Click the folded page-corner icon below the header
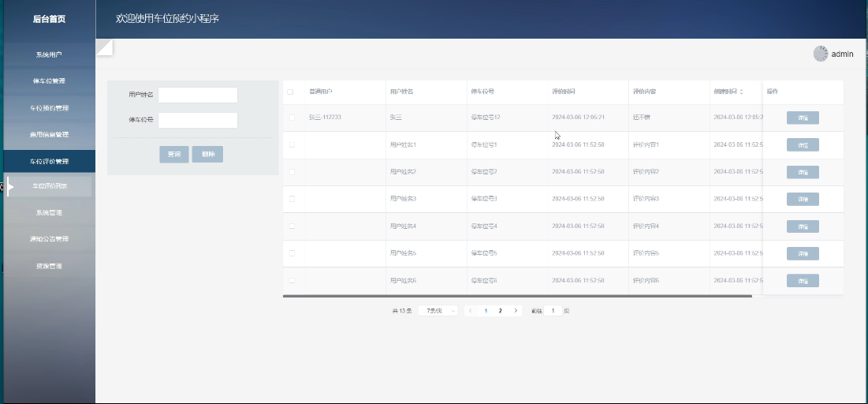The image size is (868, 404). (105, 47)
